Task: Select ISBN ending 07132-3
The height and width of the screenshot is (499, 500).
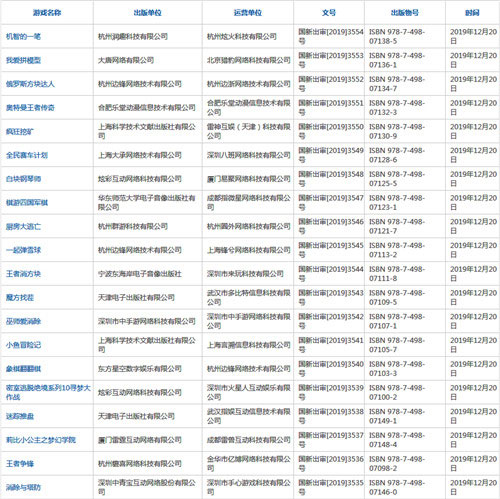Action: pyautogui.click(x=397, y=108)
